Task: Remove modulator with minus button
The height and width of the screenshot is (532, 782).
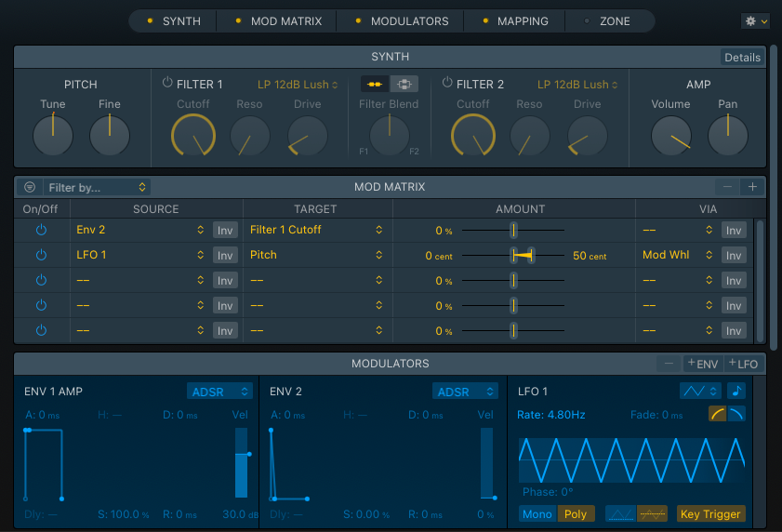Action: (x=669, y=364)
